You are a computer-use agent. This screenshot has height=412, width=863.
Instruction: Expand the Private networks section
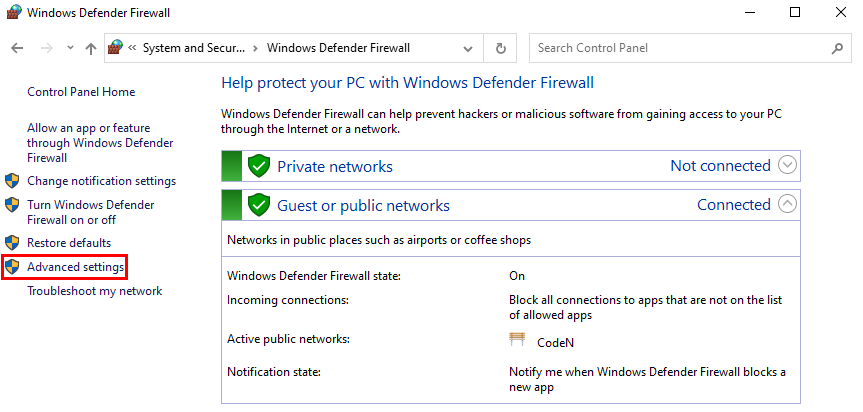[787, 166]
